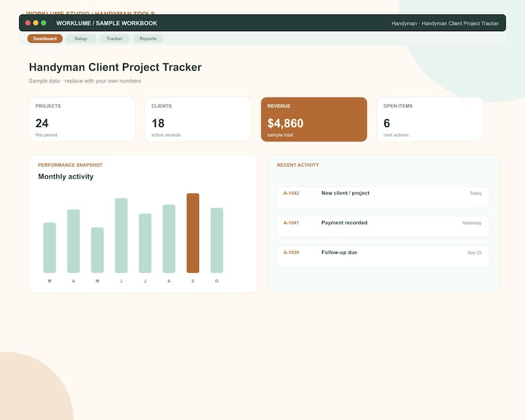Click the 'Yesterday' timestamp text
The height and width of the screenshot is (420, 525).
(x=471, y=223)
